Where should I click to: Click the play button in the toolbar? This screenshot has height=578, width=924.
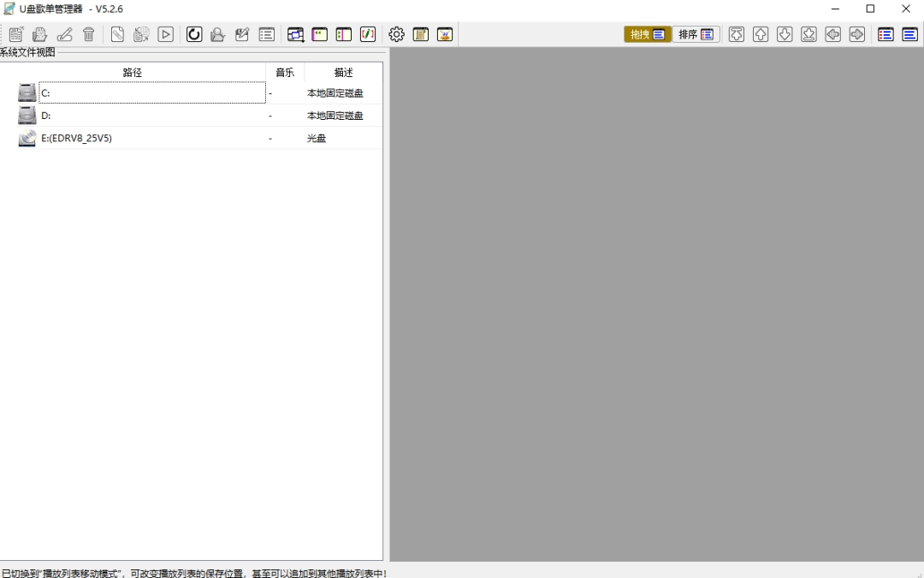(x=166, y=34)
